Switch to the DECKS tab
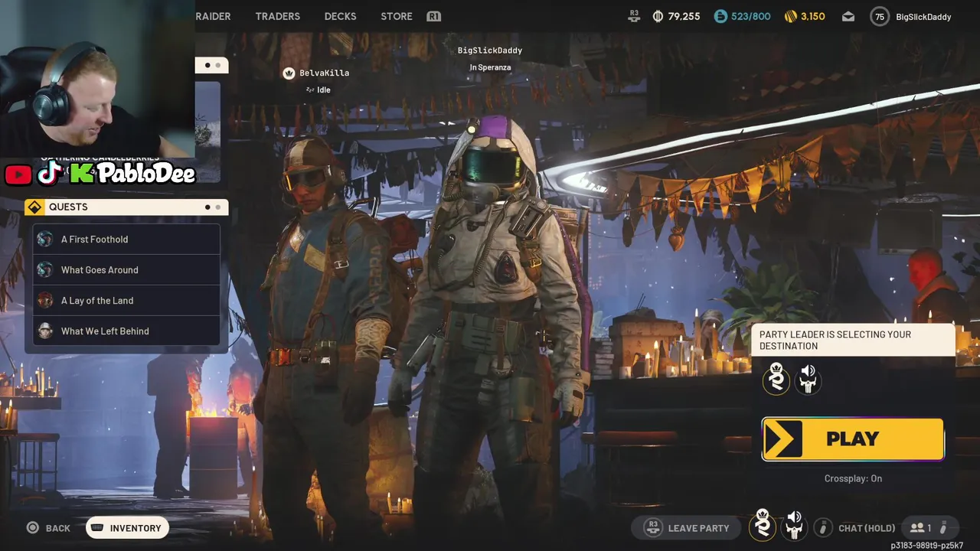 (340, 16)
